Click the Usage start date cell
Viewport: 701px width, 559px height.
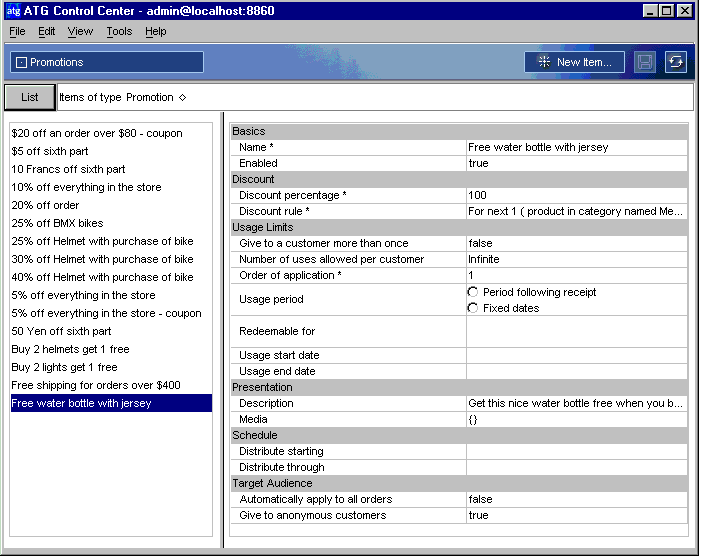[577, 355]
